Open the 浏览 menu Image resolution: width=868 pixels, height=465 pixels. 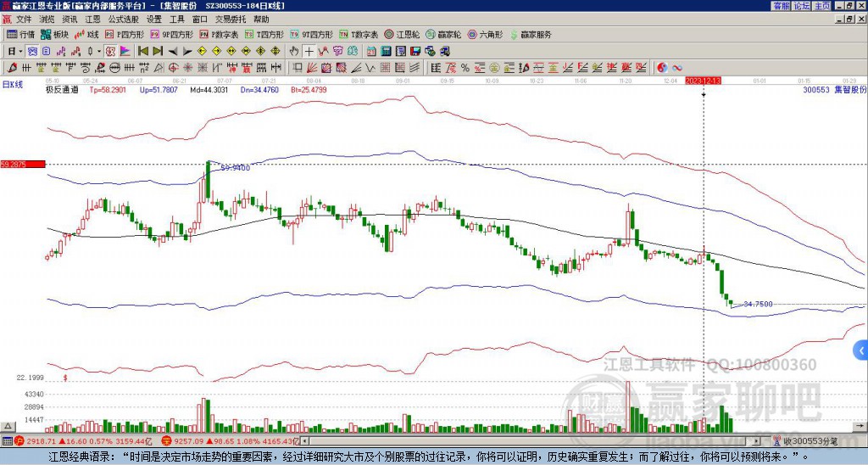tap(47, 20)
